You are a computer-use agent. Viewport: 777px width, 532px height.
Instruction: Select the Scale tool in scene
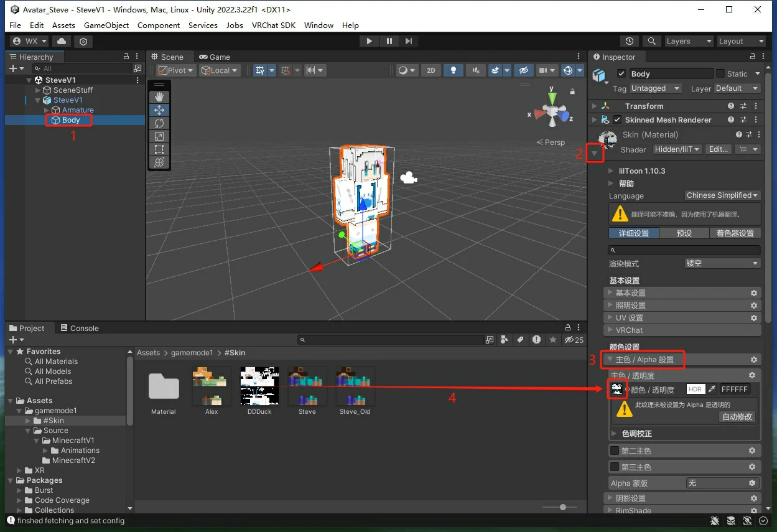coord(159,136)
